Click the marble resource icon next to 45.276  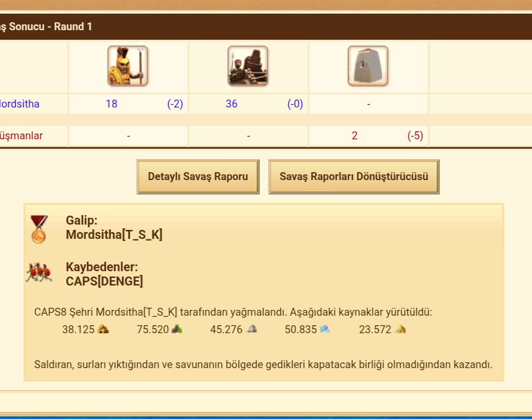pos(251,329)
